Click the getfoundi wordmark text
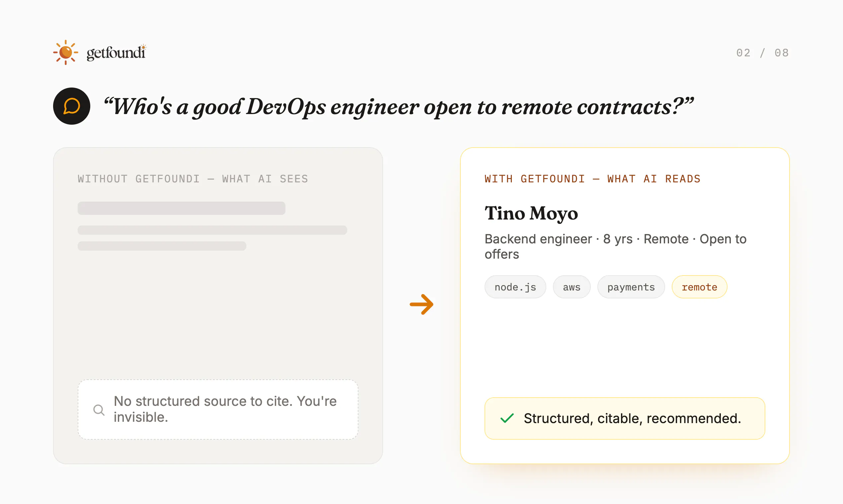 click(x=116, y=53)
